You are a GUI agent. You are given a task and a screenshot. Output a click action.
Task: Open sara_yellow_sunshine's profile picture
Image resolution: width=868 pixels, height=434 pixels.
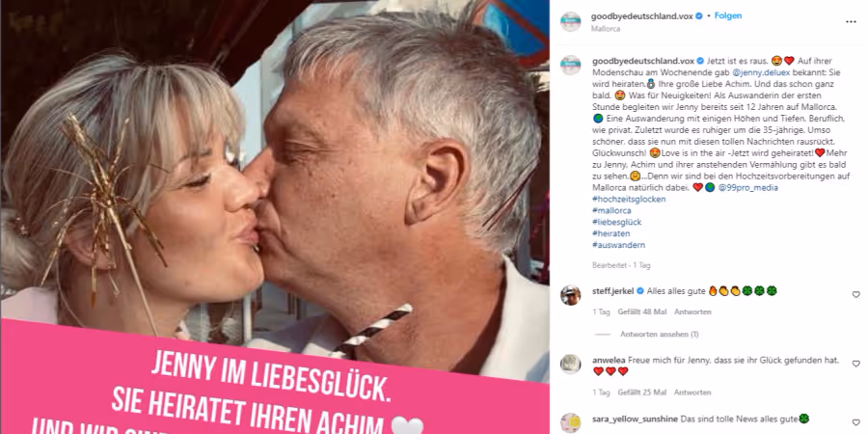[x=570, y=423]
